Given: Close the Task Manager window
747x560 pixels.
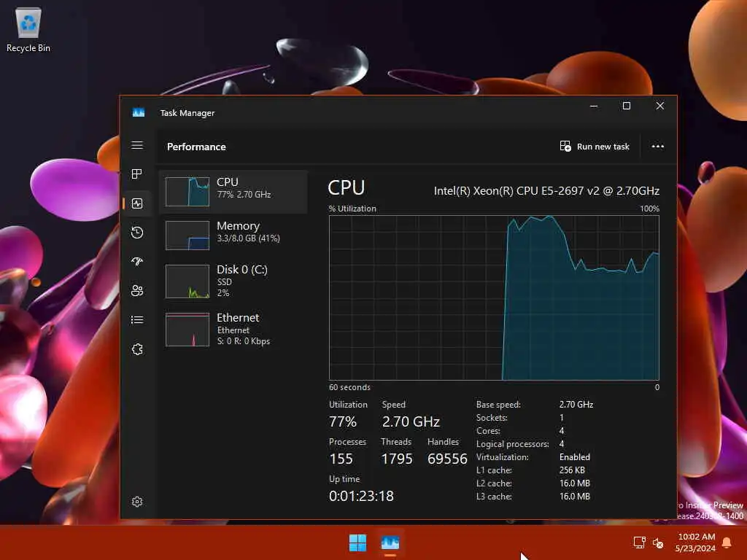Looking at the screenshot, I should [659, 106].
